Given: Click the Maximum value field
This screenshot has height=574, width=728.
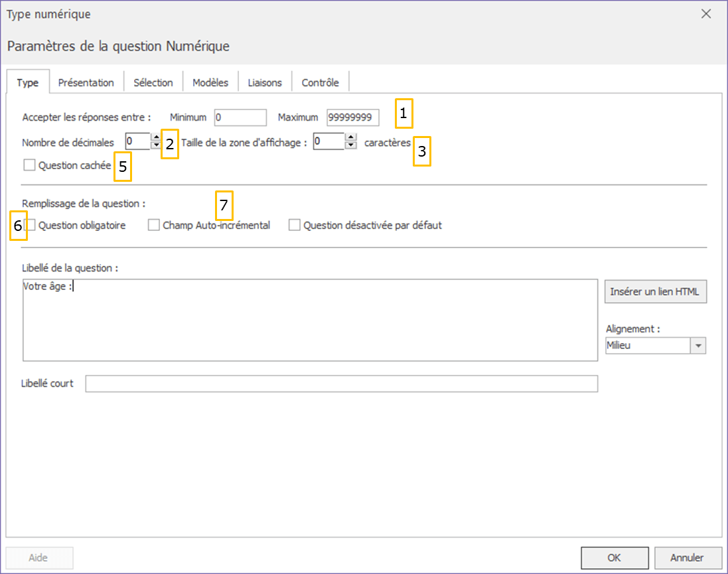Looking at the screenshot, I should tap(353, 117).
